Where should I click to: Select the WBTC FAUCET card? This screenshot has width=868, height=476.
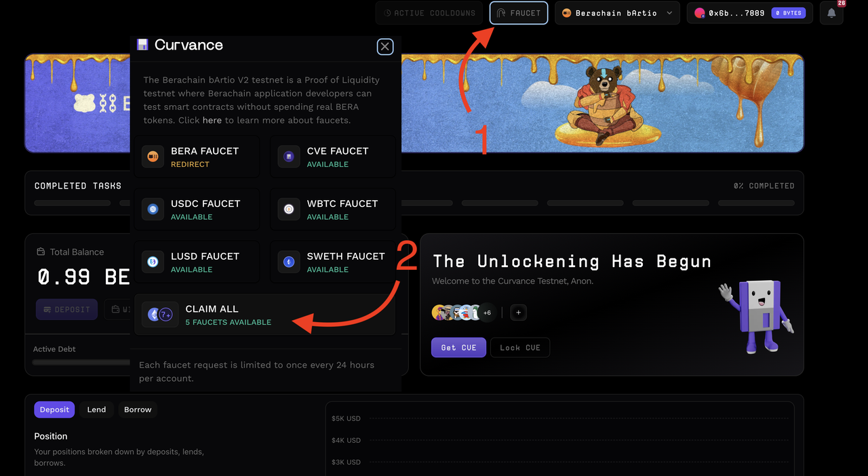[332, 210]
